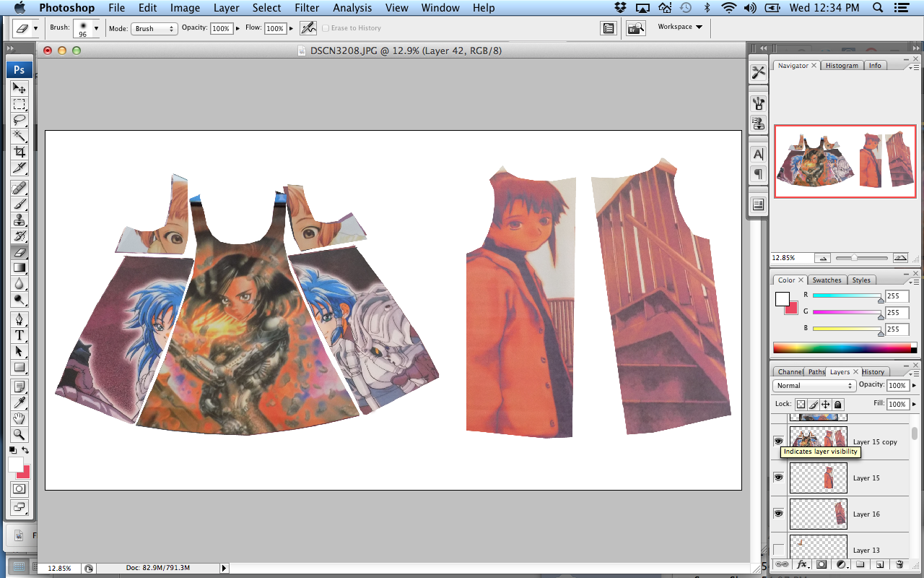Screen dimensions: 924x578
Task: Select the Hand tool
Action: [x=19, y=418]
